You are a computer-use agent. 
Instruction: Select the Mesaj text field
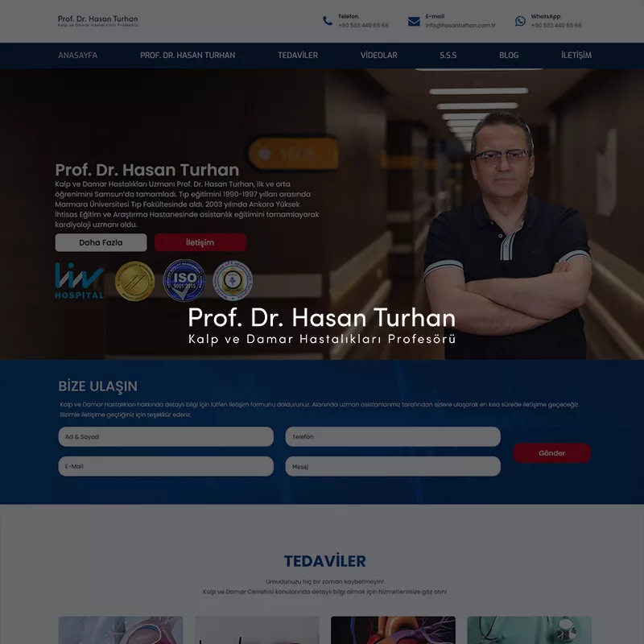tap(392, 465)
